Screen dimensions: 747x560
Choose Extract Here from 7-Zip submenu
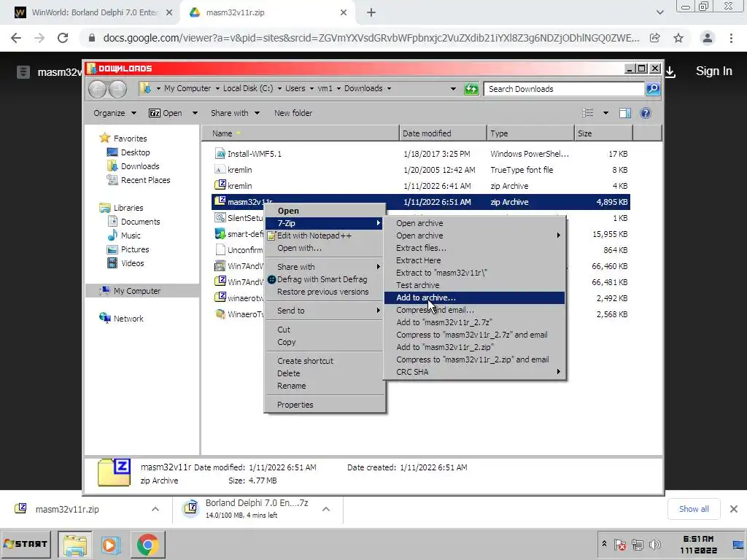pos(474,260)
